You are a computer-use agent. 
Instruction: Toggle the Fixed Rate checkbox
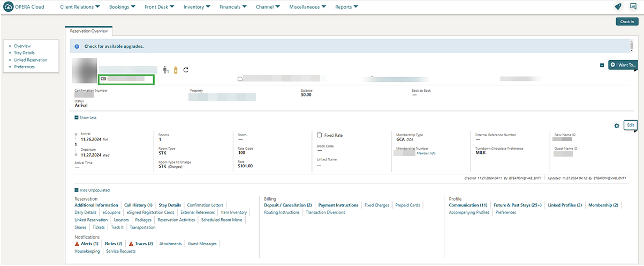pyautogui.click(x=320, y=135)
